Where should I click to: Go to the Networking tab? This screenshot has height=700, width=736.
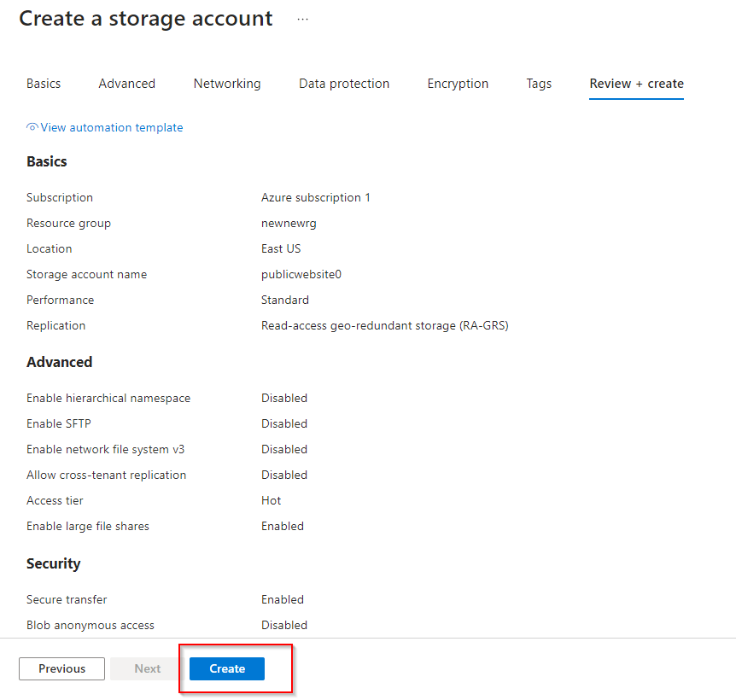click(227, 84)
